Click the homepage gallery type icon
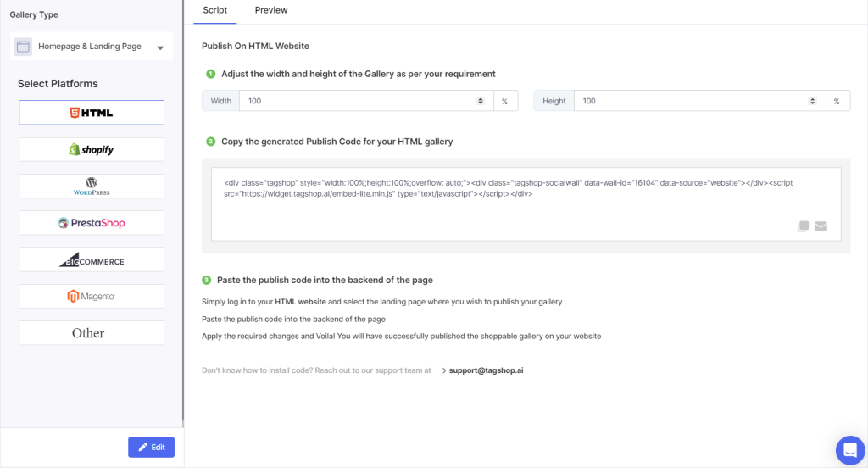 (x=23, y=47)
